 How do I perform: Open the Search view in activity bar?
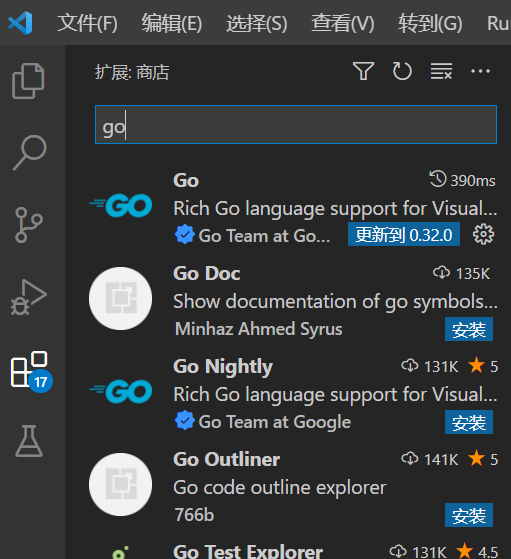pyautogui.click(x=30, y=153)
